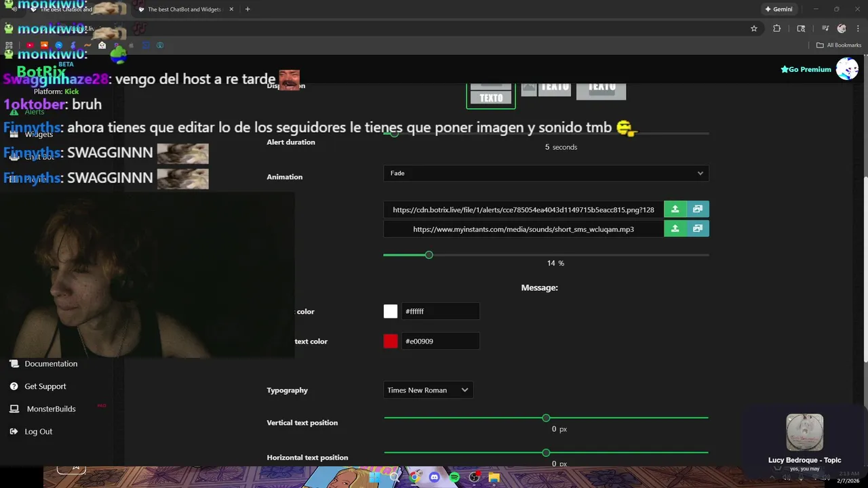Open the Chrome profile avatar

[x=842, y=28]
